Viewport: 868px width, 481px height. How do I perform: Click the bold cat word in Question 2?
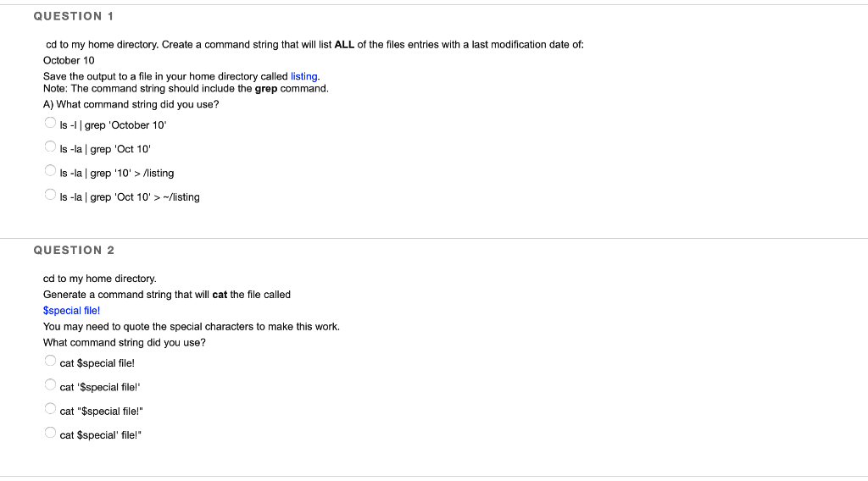(220, 295)
